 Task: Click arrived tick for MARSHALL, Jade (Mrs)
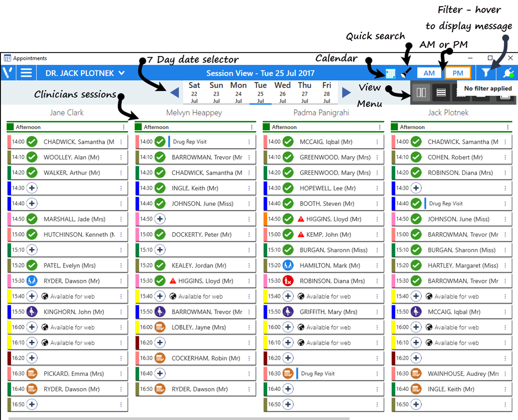coord(32,219)
